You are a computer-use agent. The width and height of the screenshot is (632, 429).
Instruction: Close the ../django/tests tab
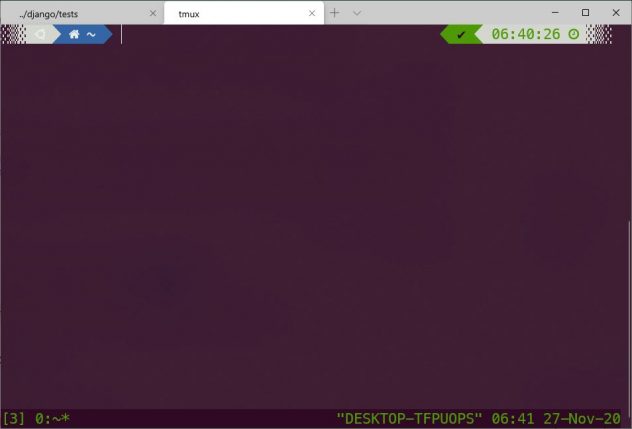[x=153, y=13]
